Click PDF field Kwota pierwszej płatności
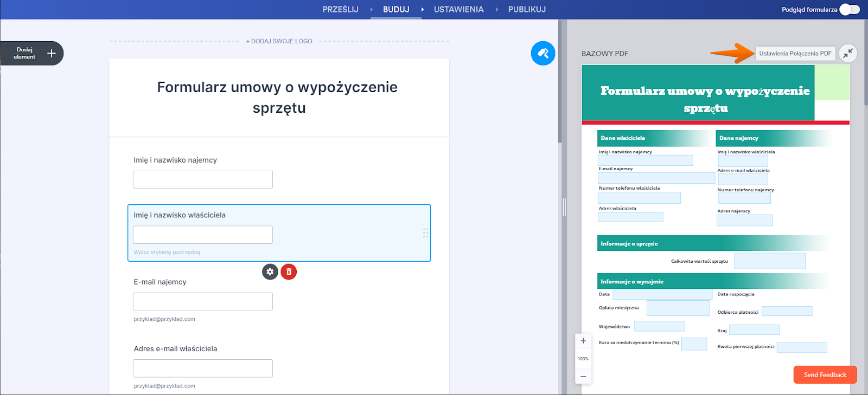This screenshot has height=395, width=868. [x=802, y=347]
